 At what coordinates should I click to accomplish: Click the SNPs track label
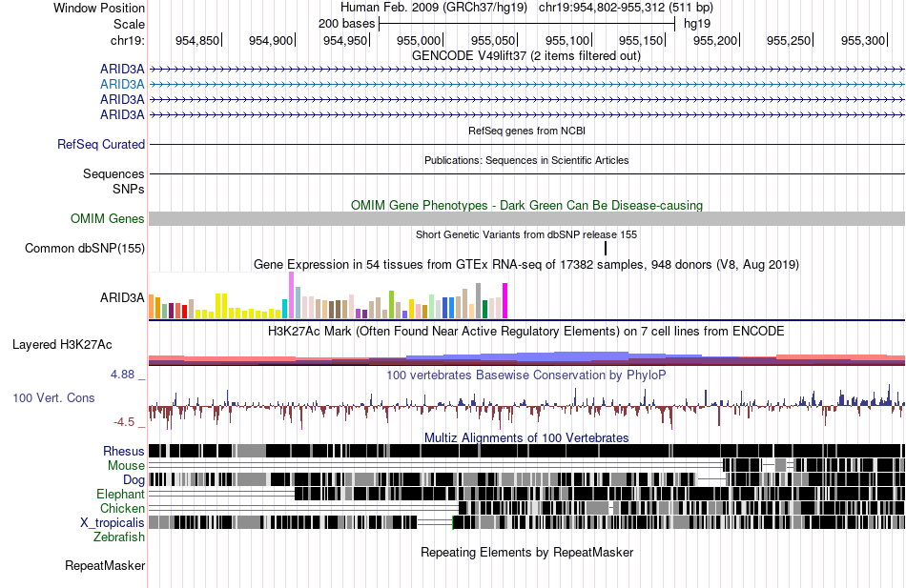click(x=129, y=189)
